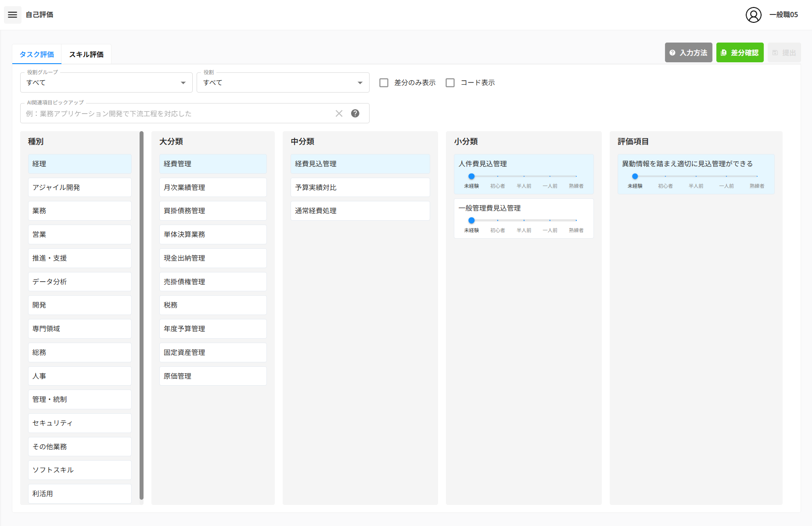
Task: Click the 提出 submit button
Action: [784, 53]
